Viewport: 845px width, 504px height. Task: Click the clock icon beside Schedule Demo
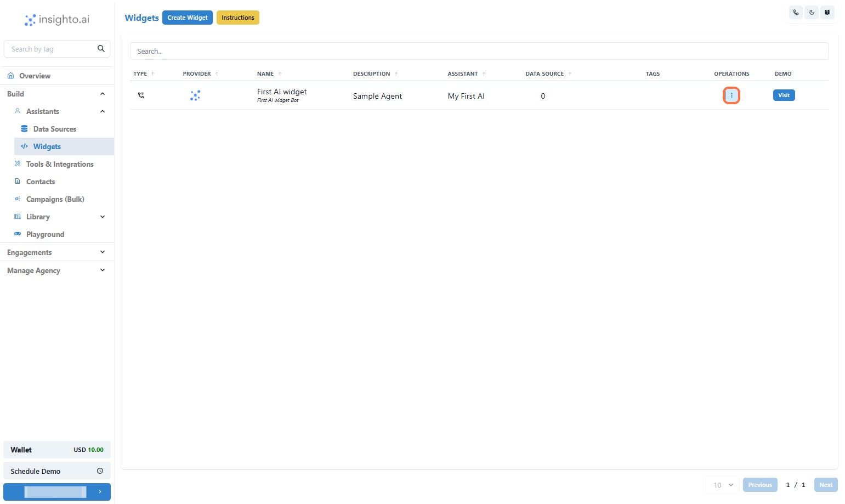pos(100,471)
